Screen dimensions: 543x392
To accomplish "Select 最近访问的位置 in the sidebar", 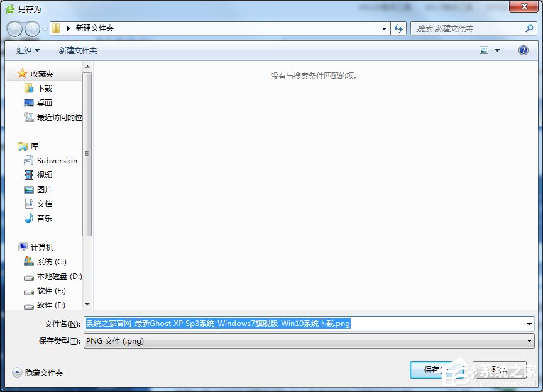I will coord(55,117).
